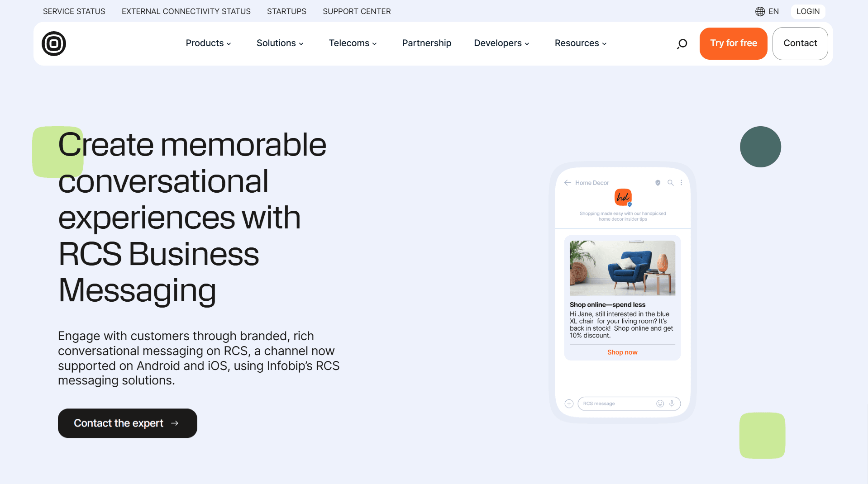Click the emoji icon in message field
The image size is (868, 484).
pos(660,403)
